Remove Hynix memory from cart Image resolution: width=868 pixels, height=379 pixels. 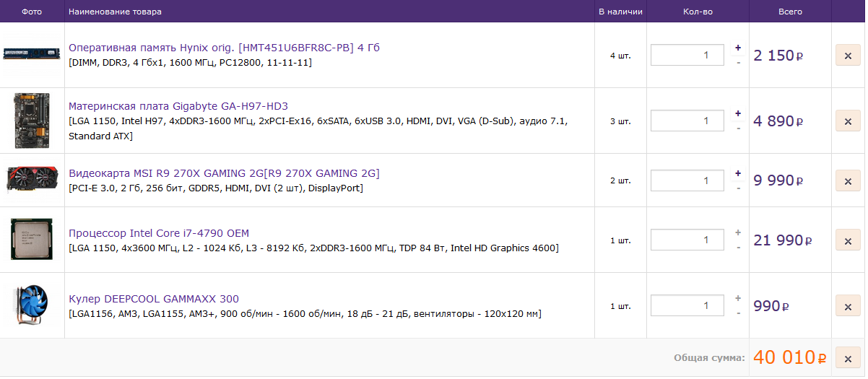[848, 55]
